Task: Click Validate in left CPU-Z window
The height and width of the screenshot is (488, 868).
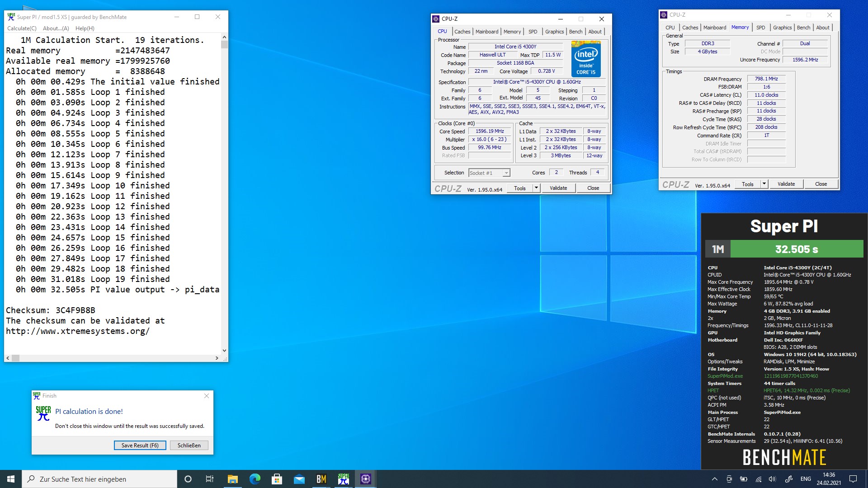Action: coord(558,188)
